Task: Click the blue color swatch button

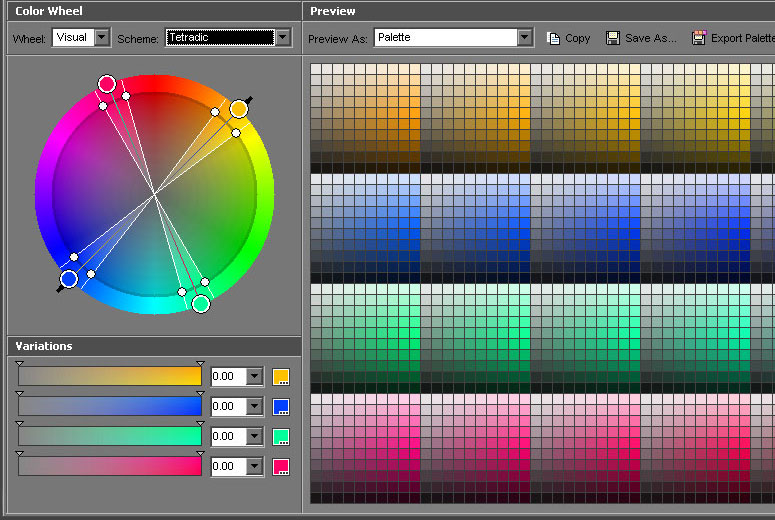Action: 281,406
